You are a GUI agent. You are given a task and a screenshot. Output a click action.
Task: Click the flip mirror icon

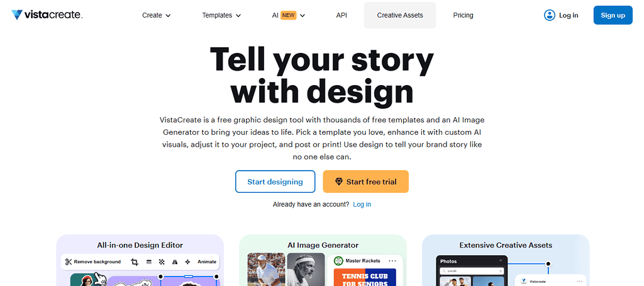175,261
